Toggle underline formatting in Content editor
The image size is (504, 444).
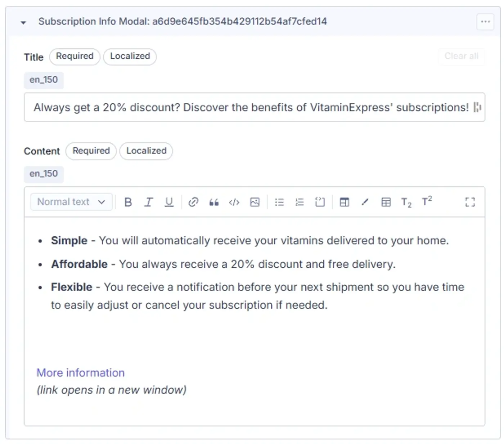pyautogui.click(x=169, y=202)
